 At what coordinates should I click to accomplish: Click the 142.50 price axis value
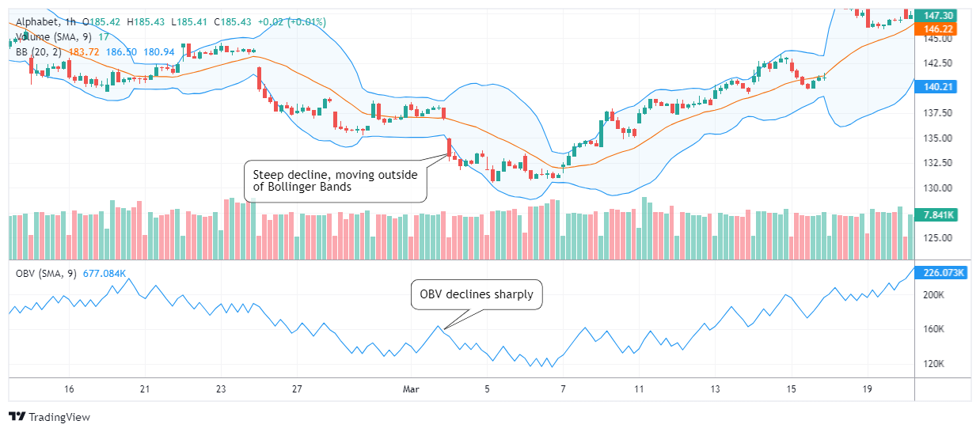click(x=936, y=63)
